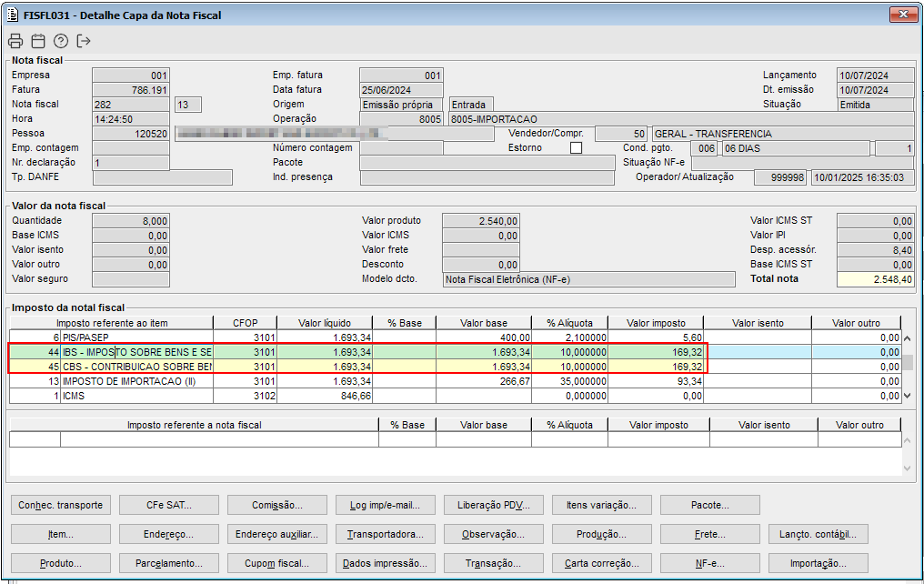The width and height of the screenshot is (924, 584).
Task: Click the Origem field Emissão própria
Action: (401, 105)
